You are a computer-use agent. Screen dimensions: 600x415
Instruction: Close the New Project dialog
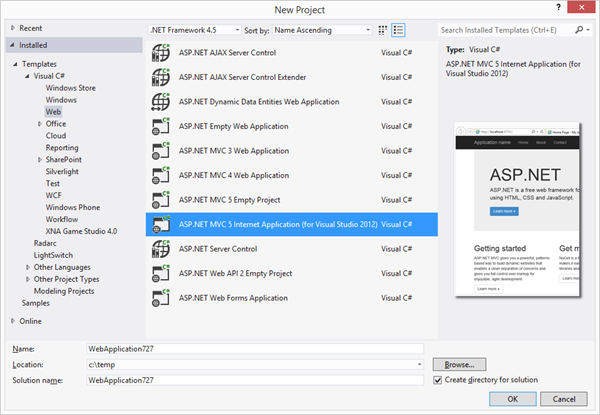tap(581, 7)
